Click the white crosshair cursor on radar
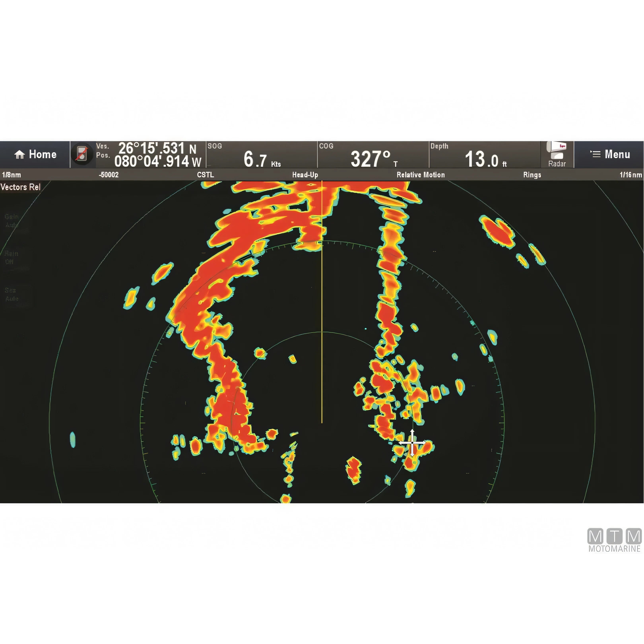The height and width of the screenshot is (644, 644). click(x=412, y=443)
